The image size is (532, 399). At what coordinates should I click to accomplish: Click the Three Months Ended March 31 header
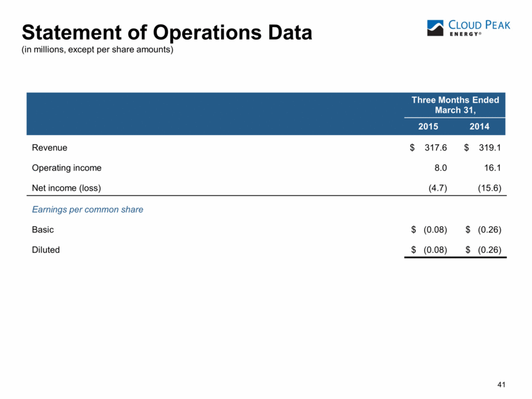pos(455,105)
